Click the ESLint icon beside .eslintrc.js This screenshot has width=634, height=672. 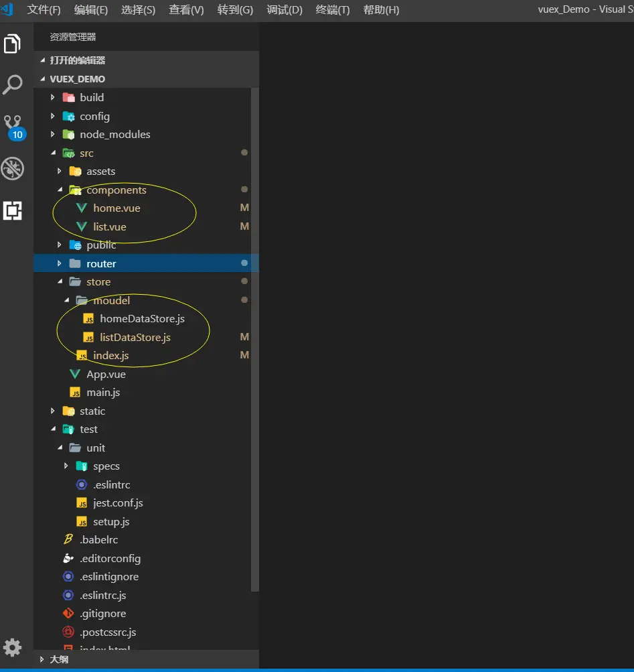point(68,595)
